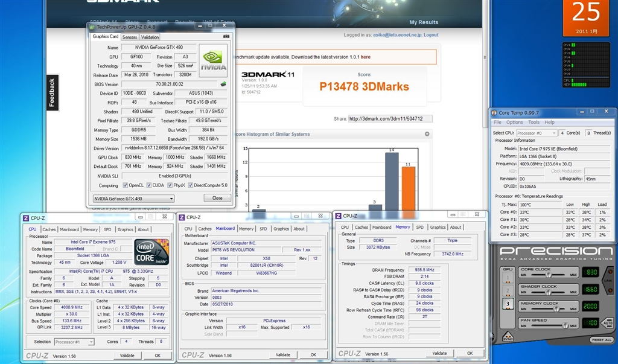Click the 3DMark Logout link
The image size is (618, 364).
[x=431, y=35]
